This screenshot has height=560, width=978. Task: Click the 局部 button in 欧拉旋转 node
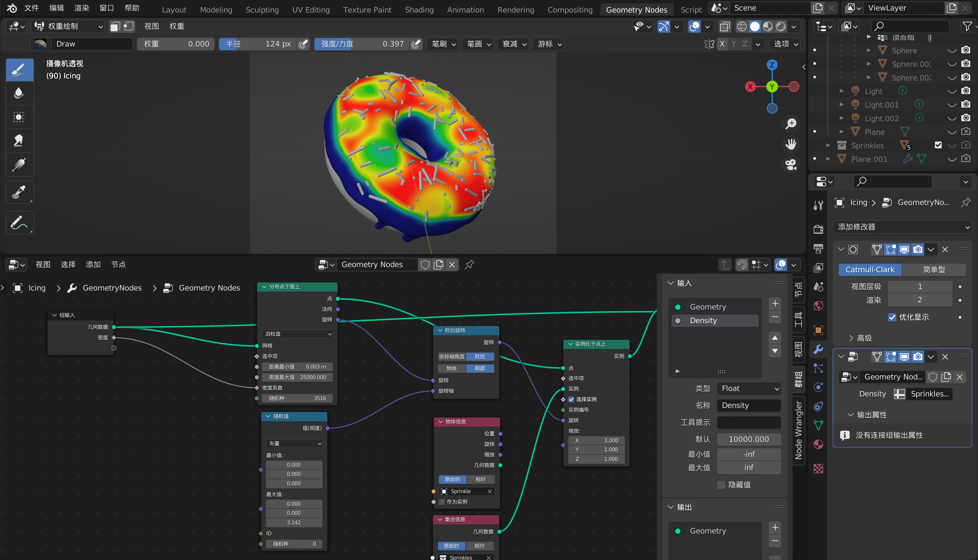coord(479,369)
